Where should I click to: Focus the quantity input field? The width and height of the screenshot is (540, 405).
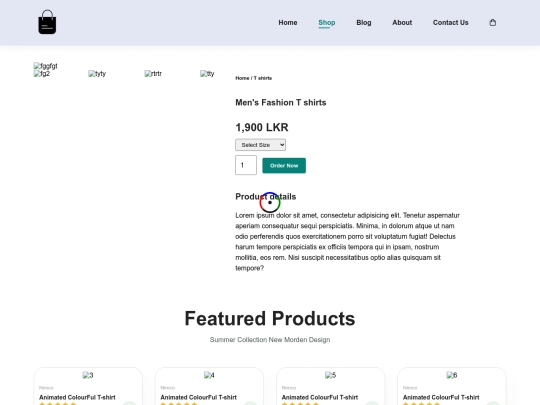coord(246,165)
